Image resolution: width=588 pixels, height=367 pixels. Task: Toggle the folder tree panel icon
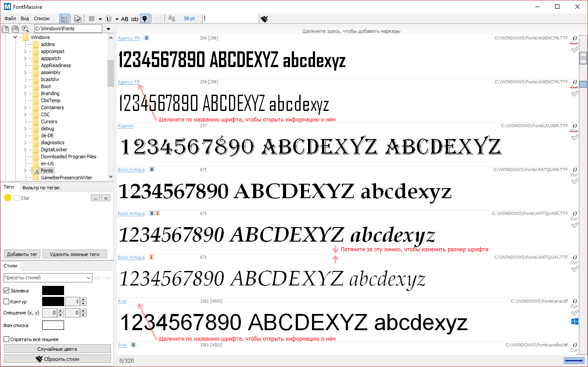coord(65,18)
